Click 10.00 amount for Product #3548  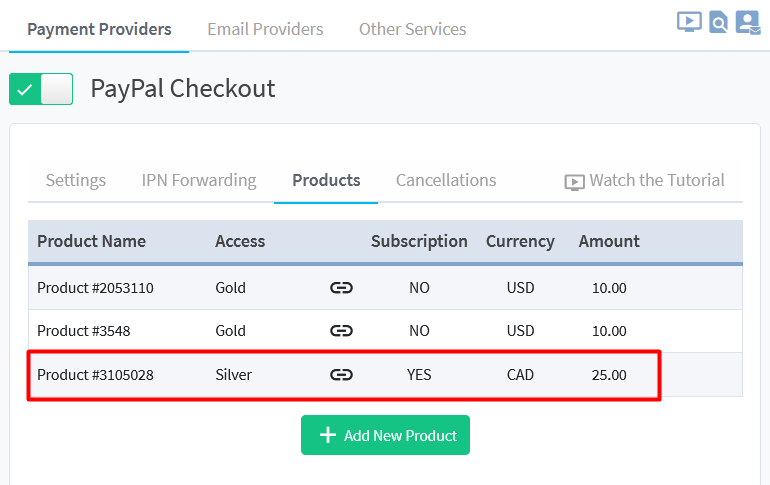pos(609,331)
